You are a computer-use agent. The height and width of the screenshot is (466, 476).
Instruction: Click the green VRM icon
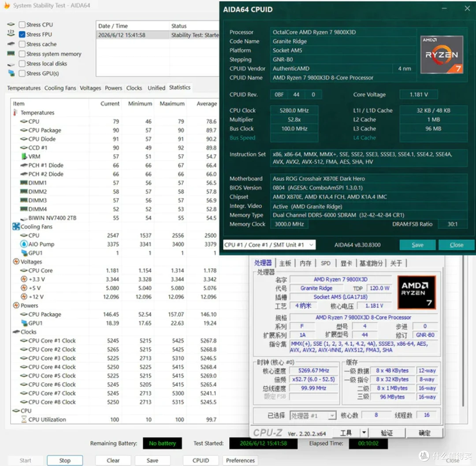coord(24,156)
